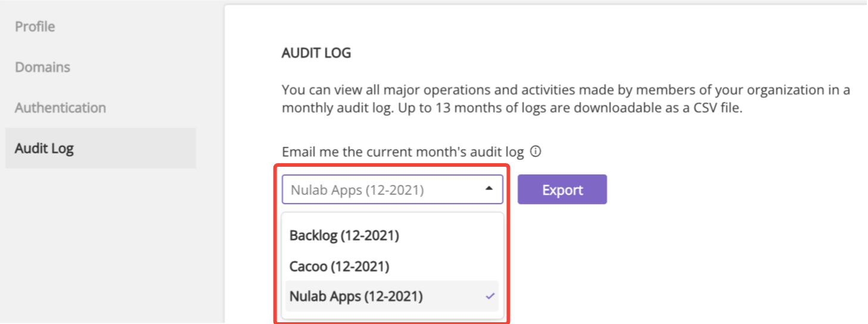The height and width of the screenshot is (324, 868).
Task: Click the info icon beside the audit log email label
Action: 536,152
